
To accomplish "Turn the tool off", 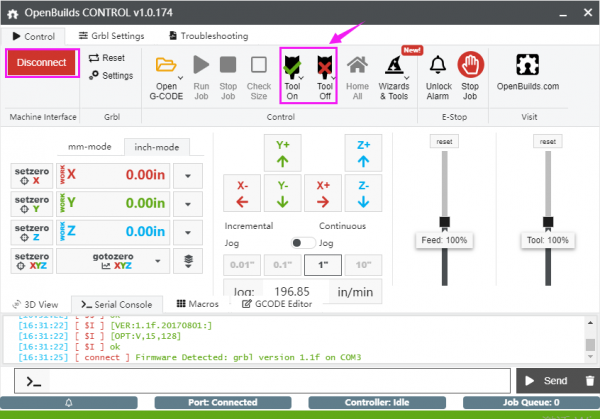I will click(x=325, y=78).
